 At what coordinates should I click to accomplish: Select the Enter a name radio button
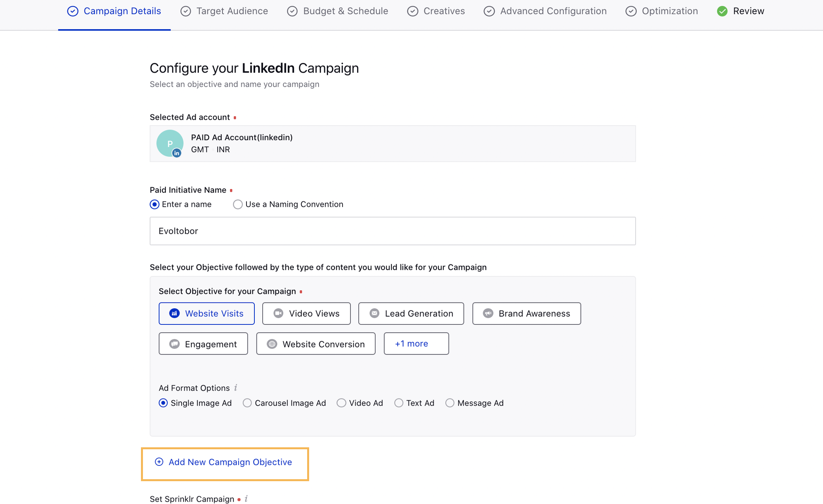coord(154,204)
